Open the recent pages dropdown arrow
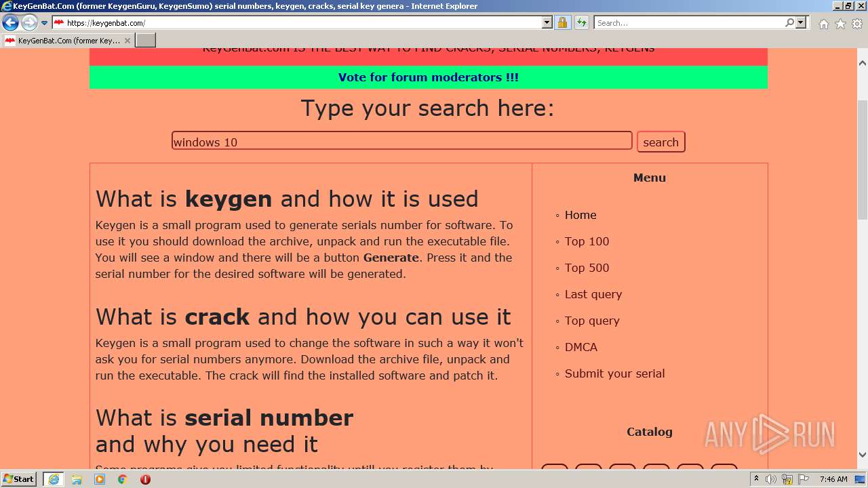This screenshot has height=488, width=868. (x=44, y=23)
